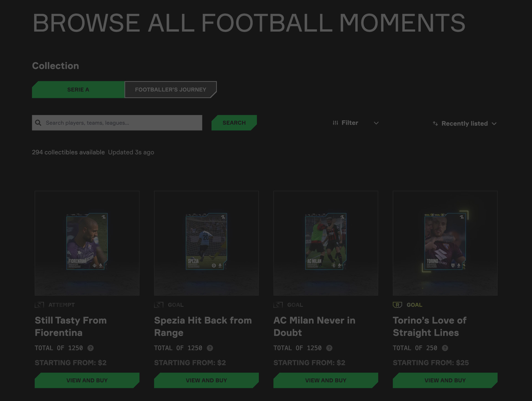Click help icon next to Torino total of 250
The width and height of the screenshot is (532, 401).
[445, 348]
